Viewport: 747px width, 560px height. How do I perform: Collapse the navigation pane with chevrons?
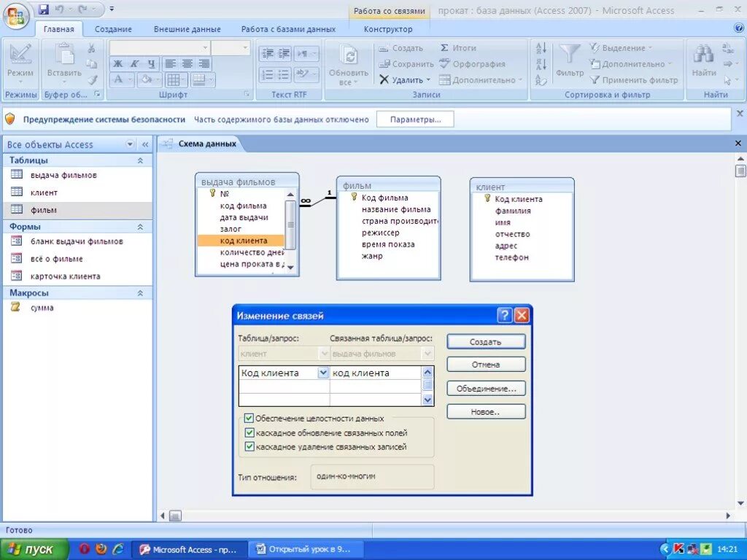click(145, 144)
